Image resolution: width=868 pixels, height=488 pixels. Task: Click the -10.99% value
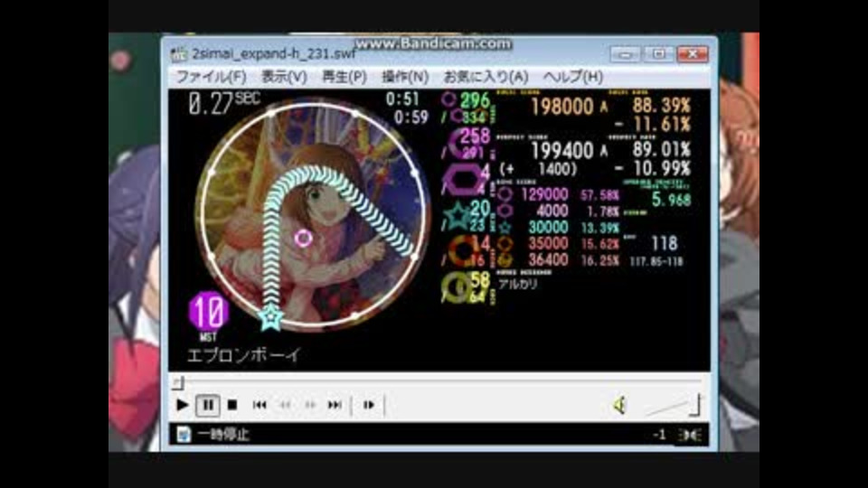click(x=653, y=169)
